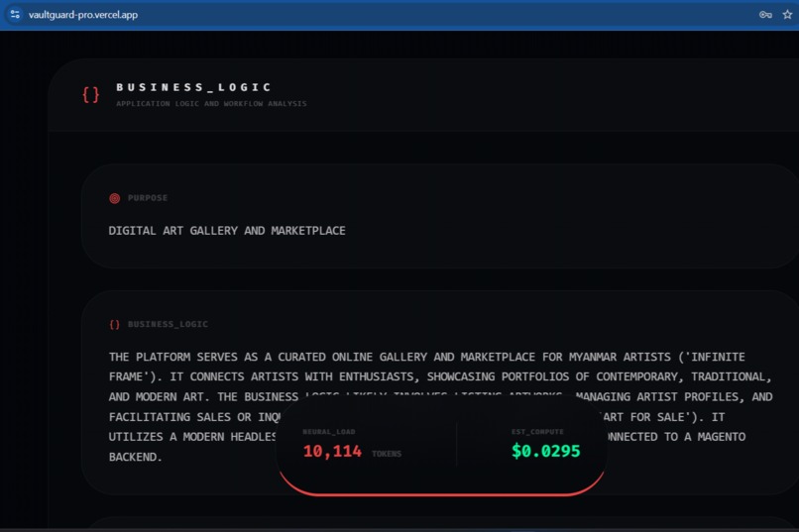
Task: Click the vaultguard-pro.vercel.app URL
Action: click(83, 15)
